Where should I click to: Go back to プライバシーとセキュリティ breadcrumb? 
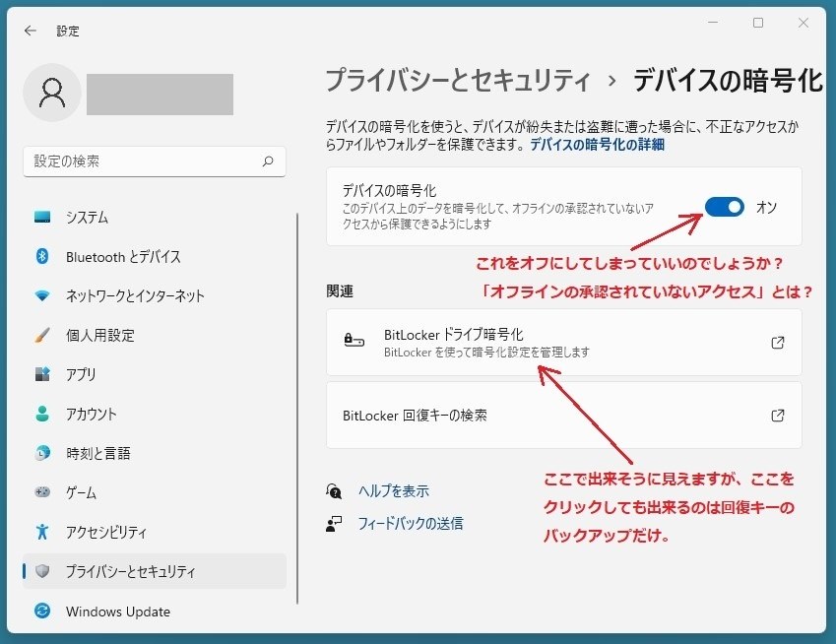[x=458, y=81]
